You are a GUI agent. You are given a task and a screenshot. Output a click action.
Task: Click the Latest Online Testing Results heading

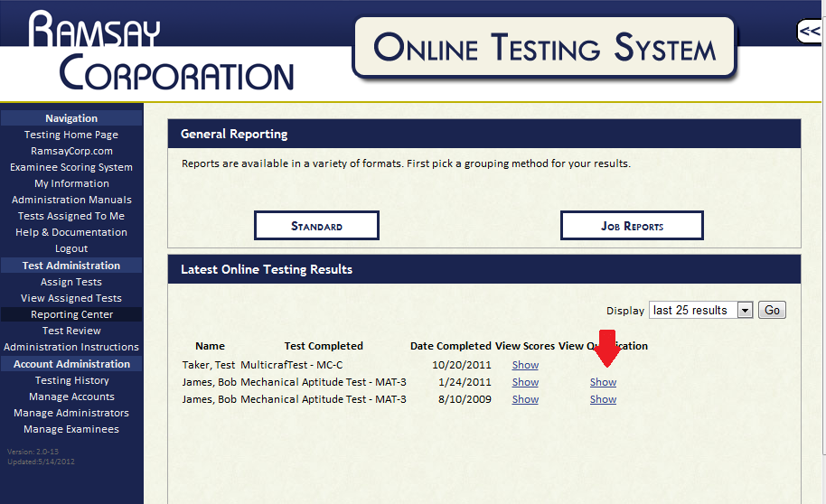coord(267,269)
